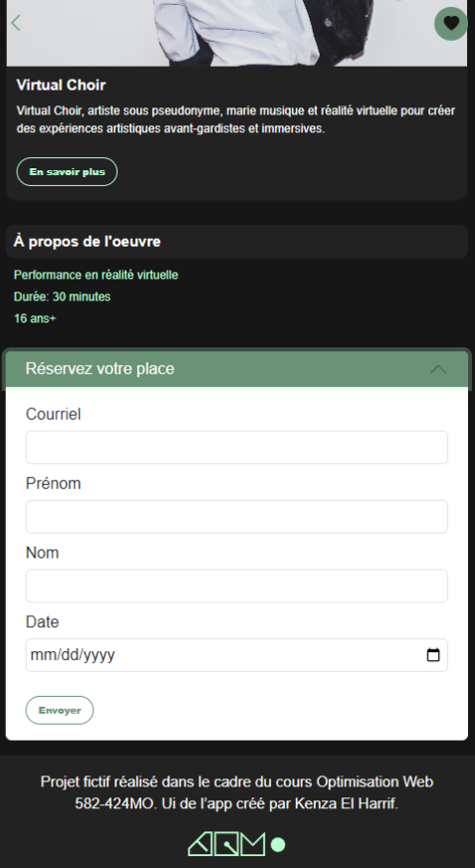Click the Q-shaped square in footer logo
Image resolution: width=475 pixels, height=868 pixels.
[226, 844]
